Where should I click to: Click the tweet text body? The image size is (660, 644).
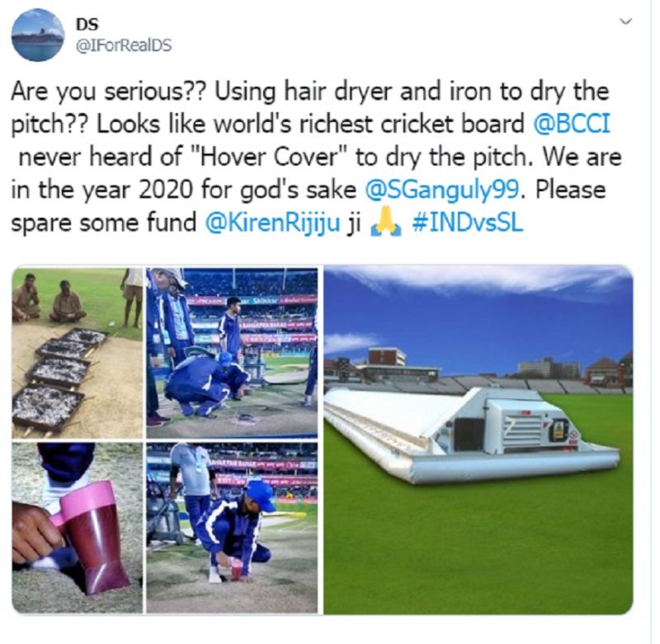[x=316, y=157]
